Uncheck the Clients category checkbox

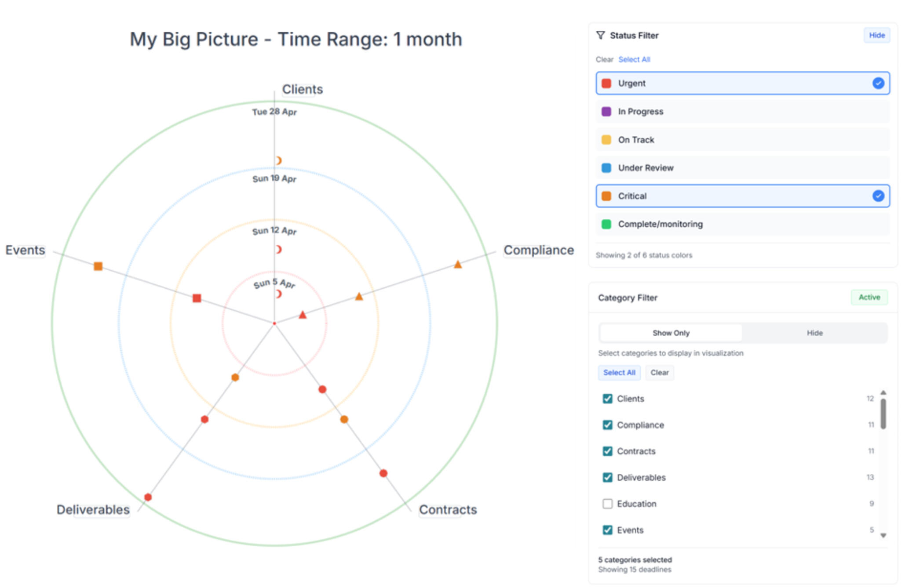[x=607, y=399]
